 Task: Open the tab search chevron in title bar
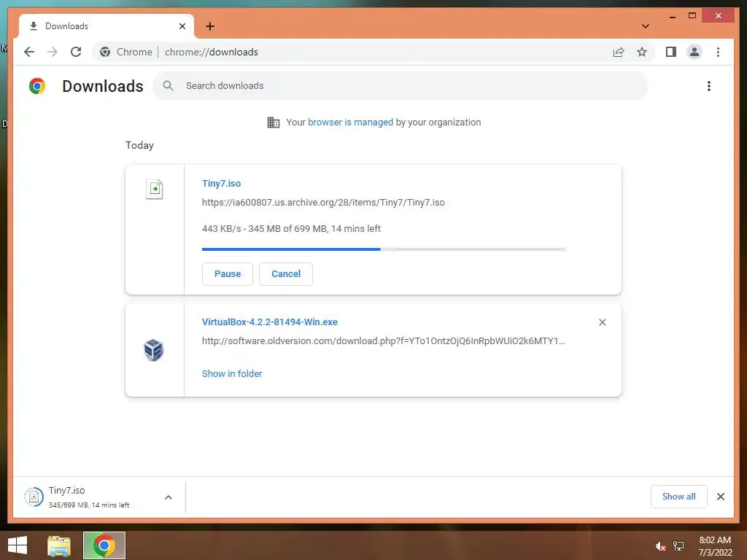tap(646, 26)
